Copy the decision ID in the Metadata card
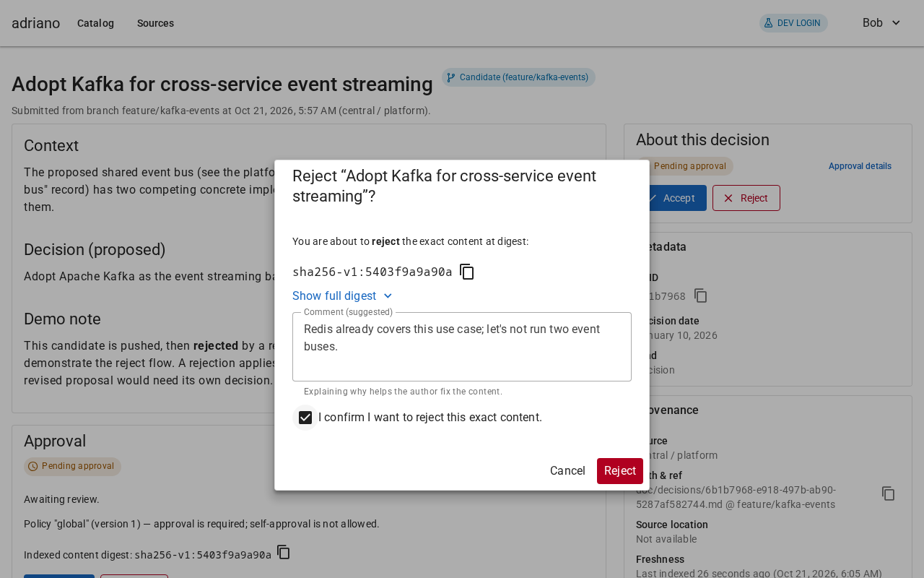 pos(701,296)
